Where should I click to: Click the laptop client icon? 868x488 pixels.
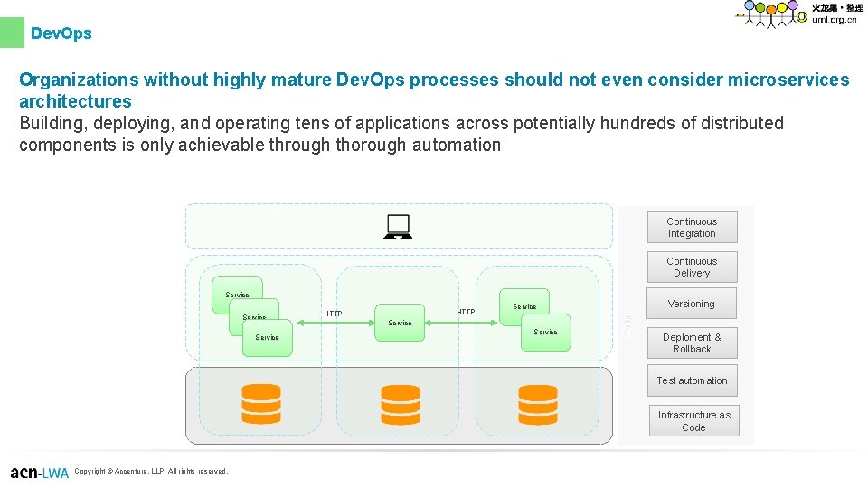tap(398, 227)
